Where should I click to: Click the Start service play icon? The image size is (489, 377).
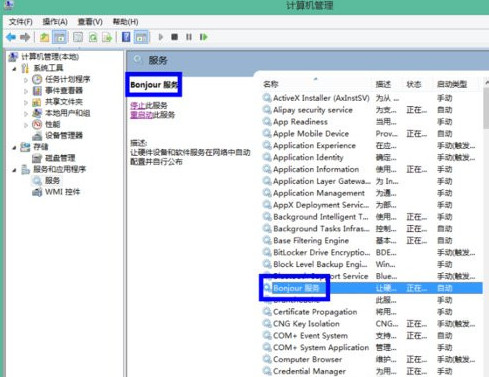click(x=161, y=37)
